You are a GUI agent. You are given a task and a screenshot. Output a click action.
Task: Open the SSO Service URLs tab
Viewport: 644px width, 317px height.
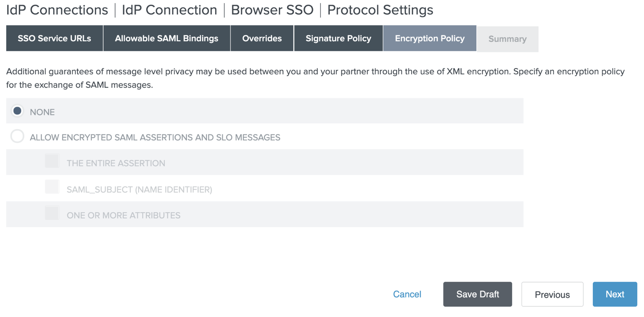click(54, 38)
